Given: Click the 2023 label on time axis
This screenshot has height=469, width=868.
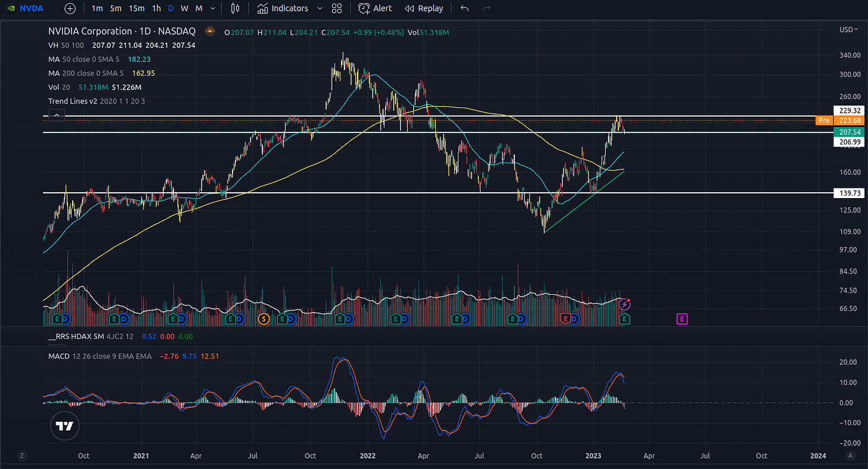Looking at the screenshot, I should click(594, 455).
